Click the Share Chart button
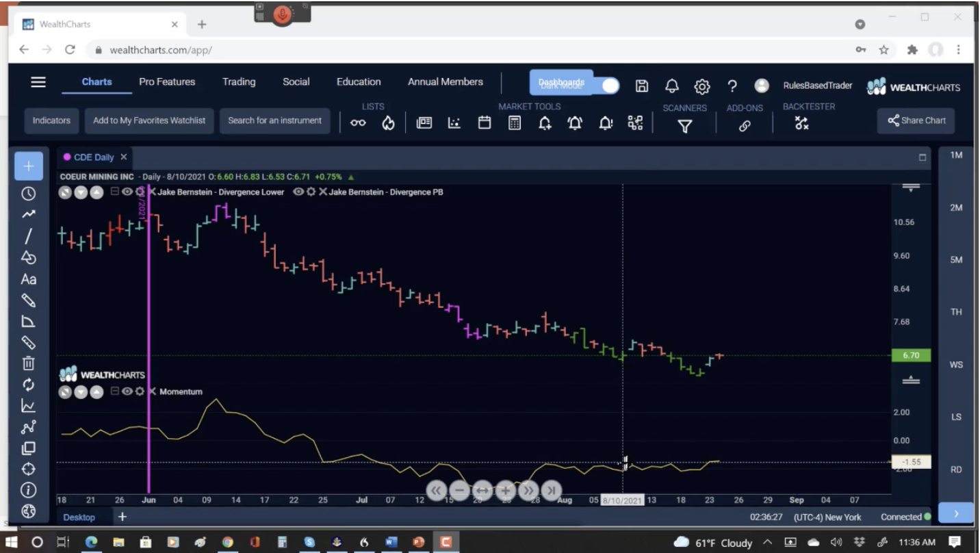The height and width of the screenshot is (553, 980). pyautogui.click(x=916, y=120)
